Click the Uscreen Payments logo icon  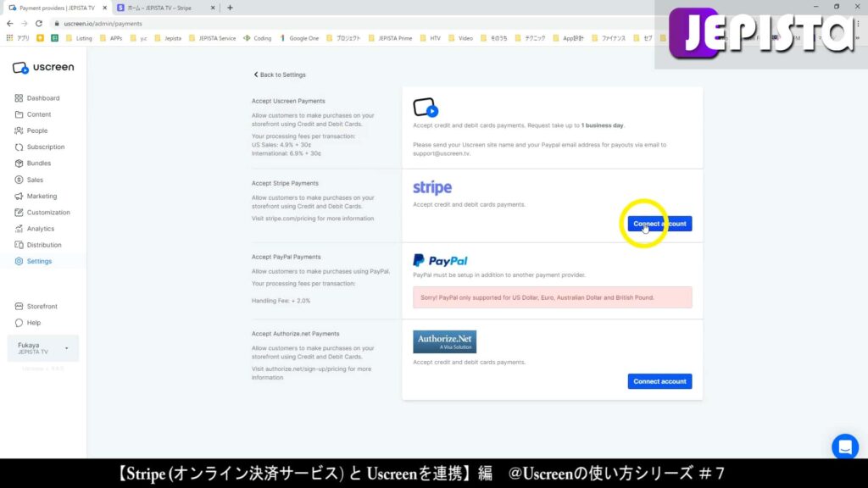click(x=426, y=108)
